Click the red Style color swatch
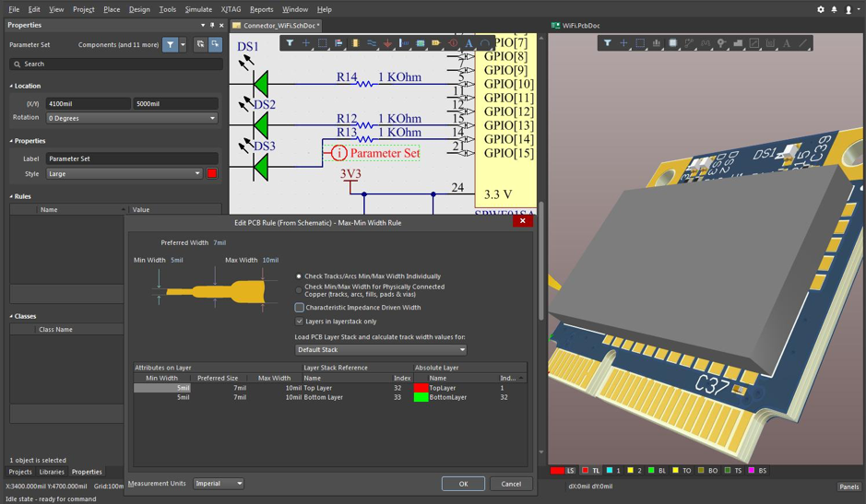 point(212,173)
